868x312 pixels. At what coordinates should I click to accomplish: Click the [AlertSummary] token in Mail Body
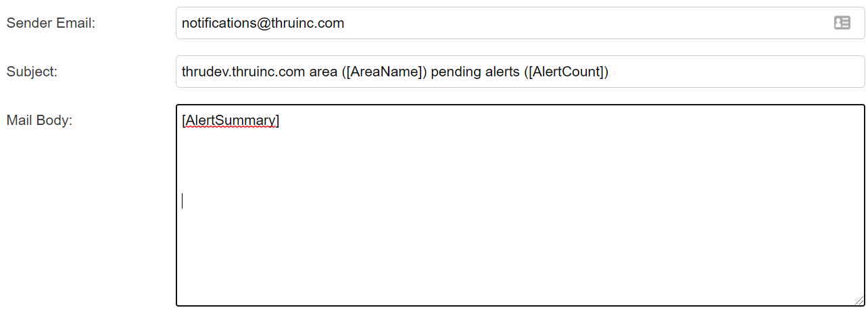[x=231, y=121]
